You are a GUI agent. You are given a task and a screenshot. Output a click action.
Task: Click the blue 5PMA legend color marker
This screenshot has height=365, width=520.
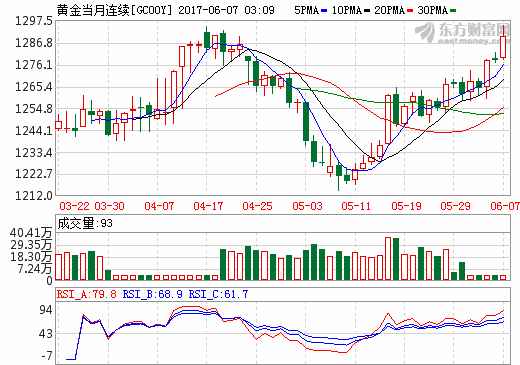[x=324, y=11]
